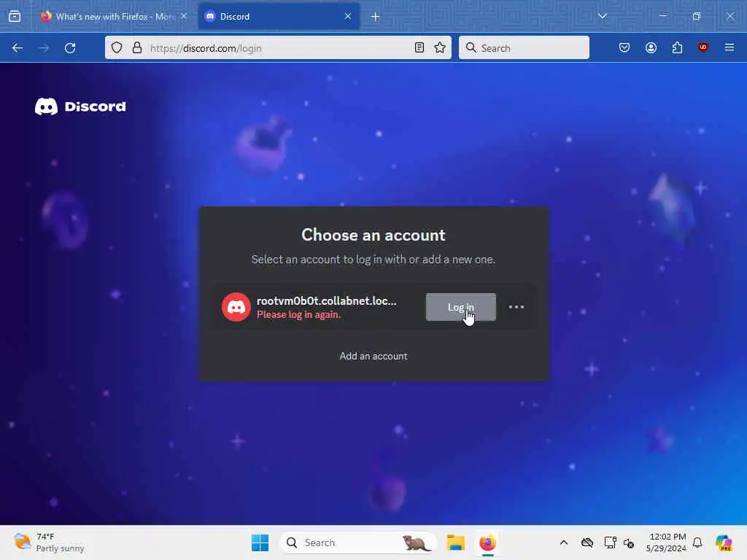This screenshot has width=747, height=560.
Task: Close the Discord tab
Action: click(348, 16)
